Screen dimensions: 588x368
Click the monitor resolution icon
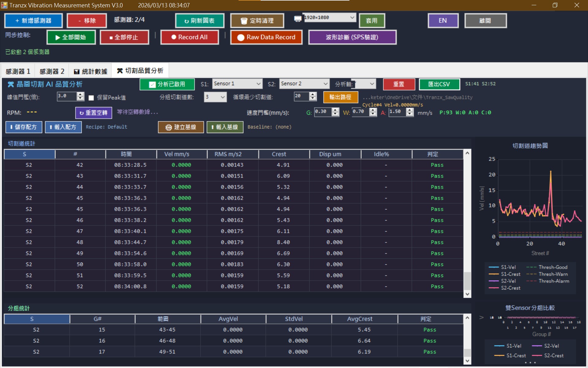point(298,19)
